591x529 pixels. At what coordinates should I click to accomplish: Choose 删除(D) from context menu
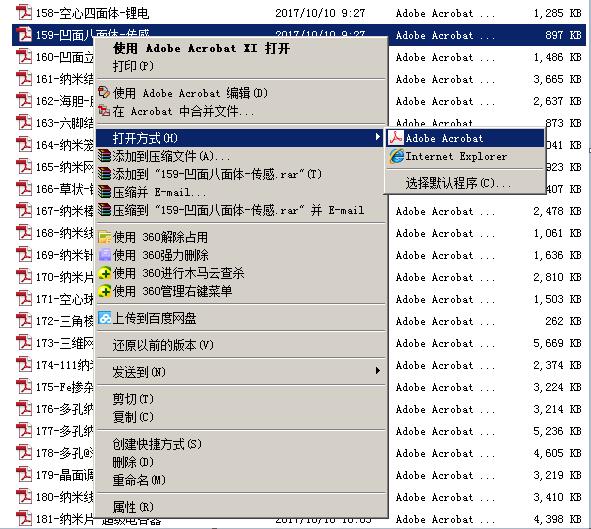click(x=133, y=462)
